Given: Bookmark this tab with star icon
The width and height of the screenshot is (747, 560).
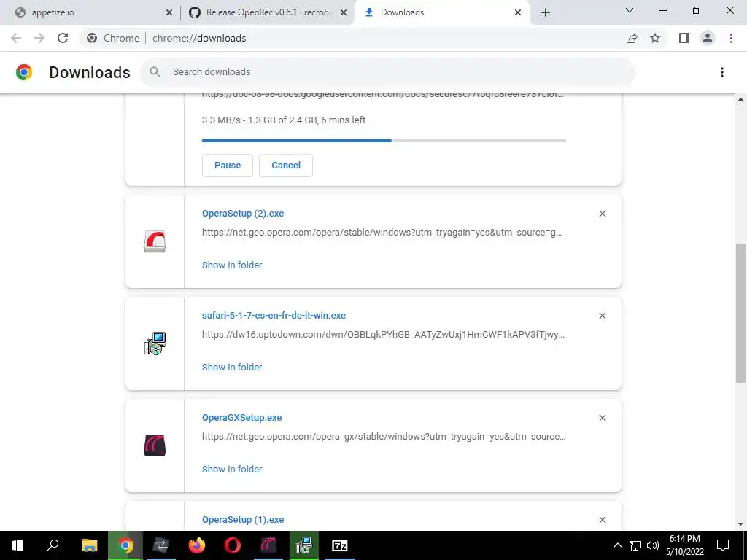Looking at the screenshot, I should point(655,38).
